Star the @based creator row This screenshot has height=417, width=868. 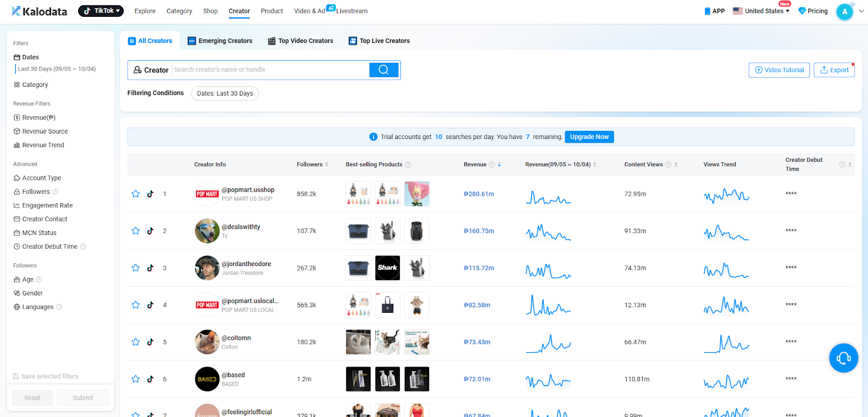click(136, 379)
